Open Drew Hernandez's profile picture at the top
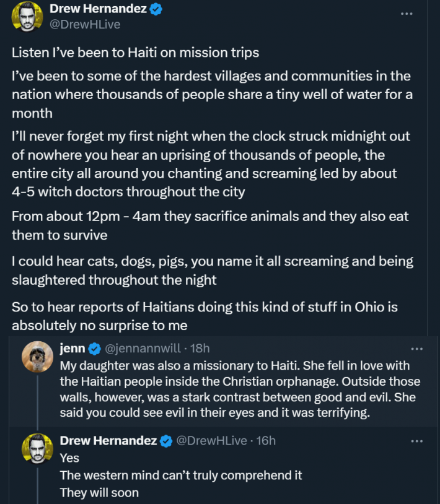440x504 pixels. (27, 16)
